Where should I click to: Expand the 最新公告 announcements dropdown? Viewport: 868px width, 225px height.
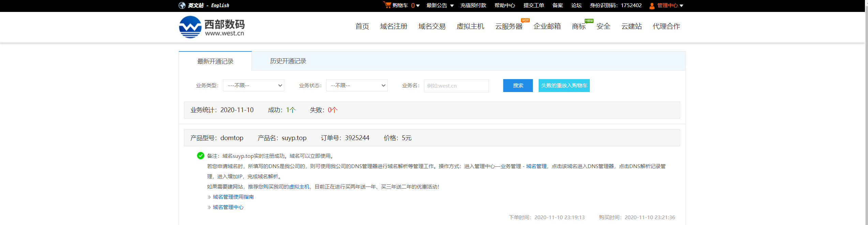[439, 5]
